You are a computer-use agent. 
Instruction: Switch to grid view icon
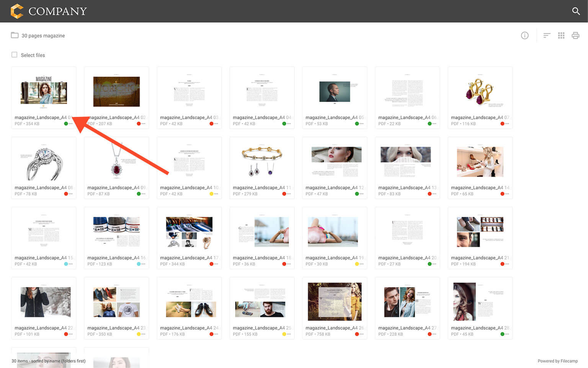click(561, 36)
